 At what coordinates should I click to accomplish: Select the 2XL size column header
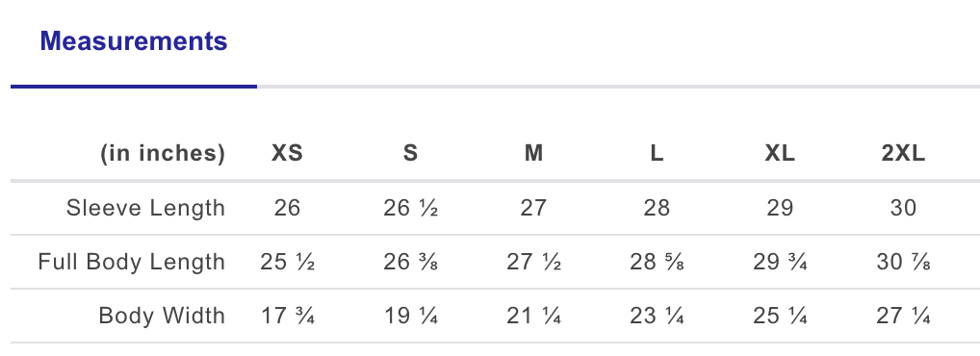point(903,153)
